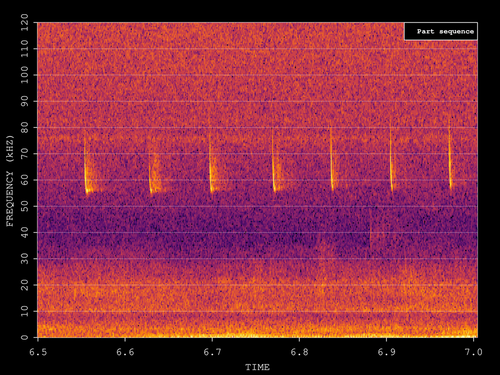500x375 pixels.
Task: Click the 6.5 time axis label
Action: (38, 352)
